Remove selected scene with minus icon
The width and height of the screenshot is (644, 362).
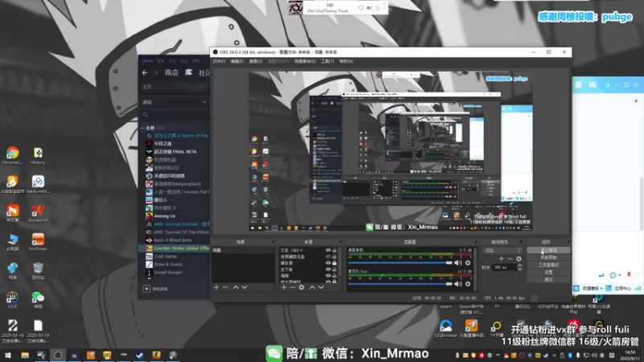click(225, 287)
